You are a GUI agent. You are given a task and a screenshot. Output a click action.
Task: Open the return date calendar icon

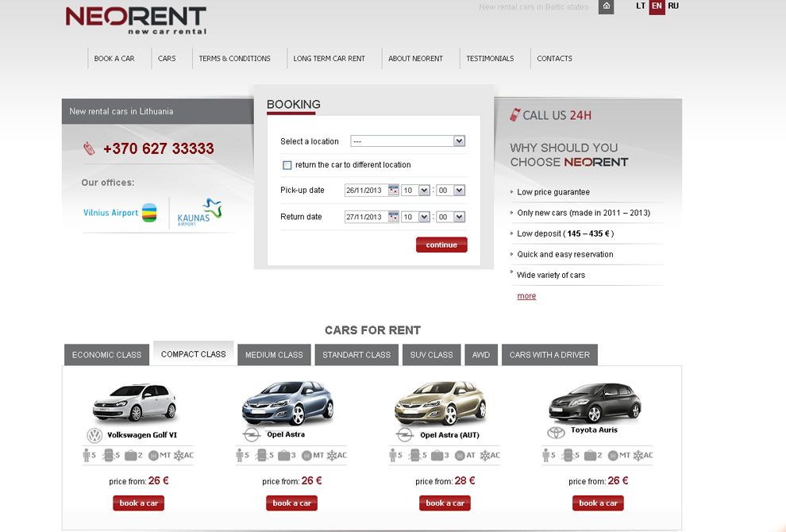pyautogui.click(x=394, y=217)
